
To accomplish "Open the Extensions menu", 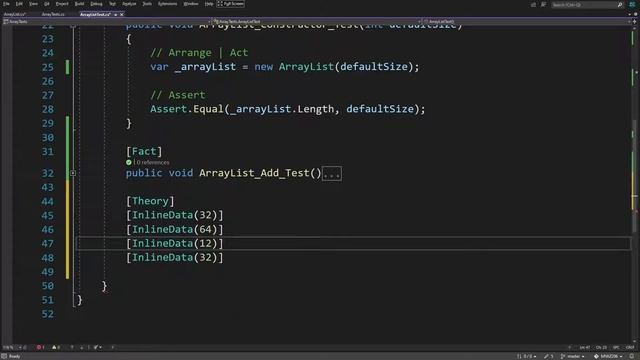I will [167, 4].
